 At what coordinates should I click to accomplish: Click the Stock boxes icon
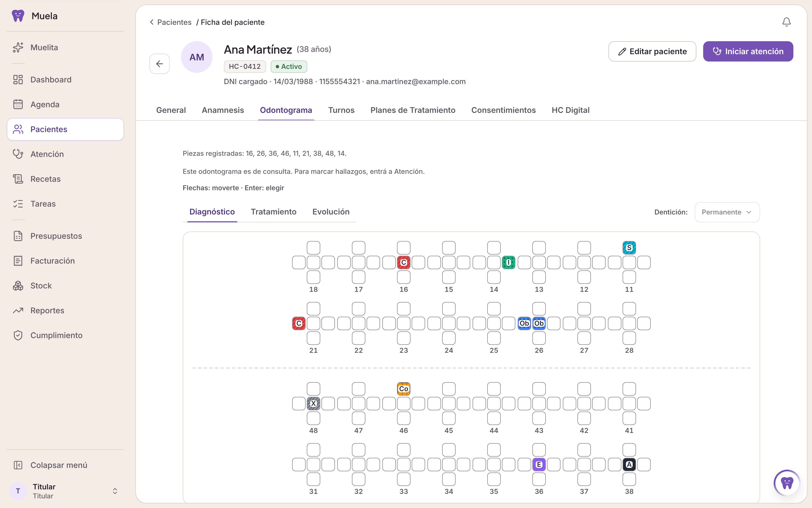click(x=18, y=286)
